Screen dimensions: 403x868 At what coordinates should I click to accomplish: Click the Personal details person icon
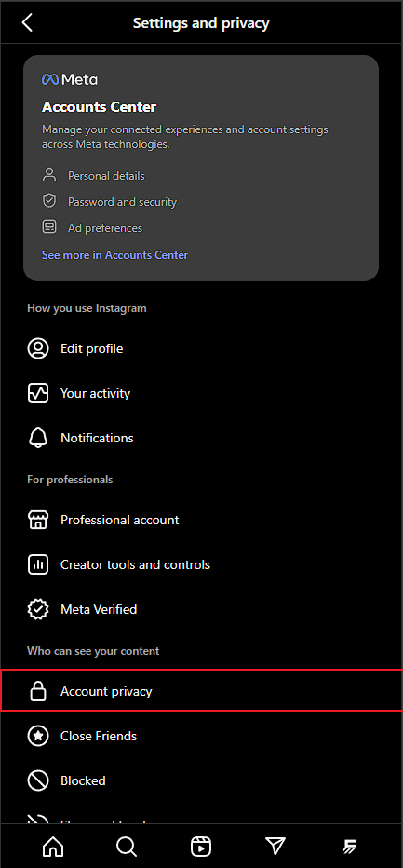tap(49, 175)
